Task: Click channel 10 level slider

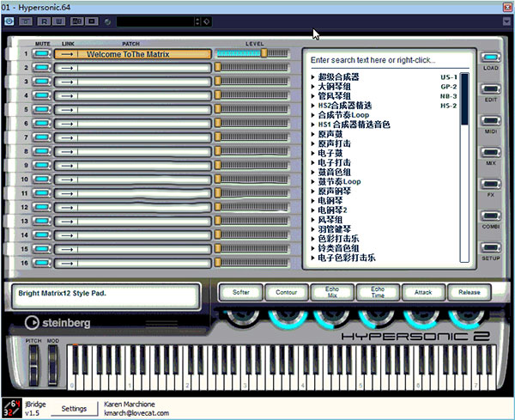Action: pyautogui.click(x=251, y=180)
